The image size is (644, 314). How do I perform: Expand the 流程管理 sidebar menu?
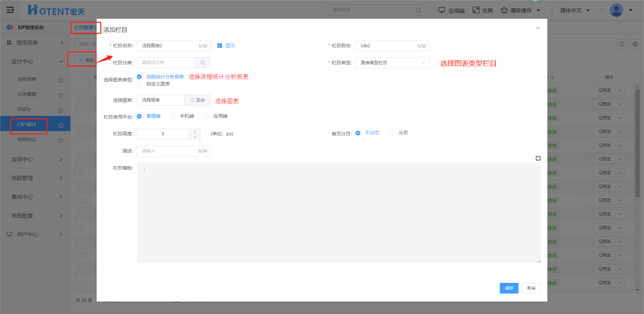click(x=35, y=178)
